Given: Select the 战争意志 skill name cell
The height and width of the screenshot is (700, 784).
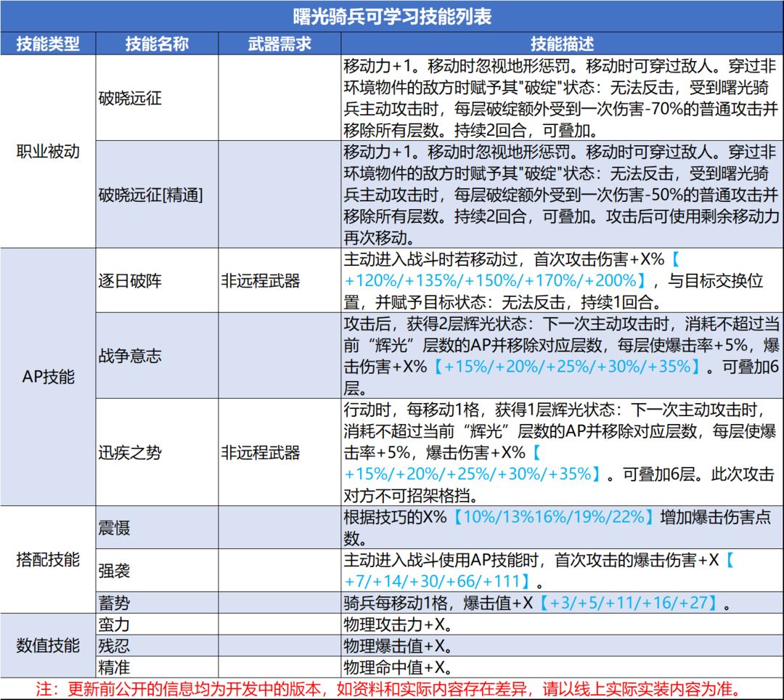Looking at the screenshot, I should tap(157, 356).
